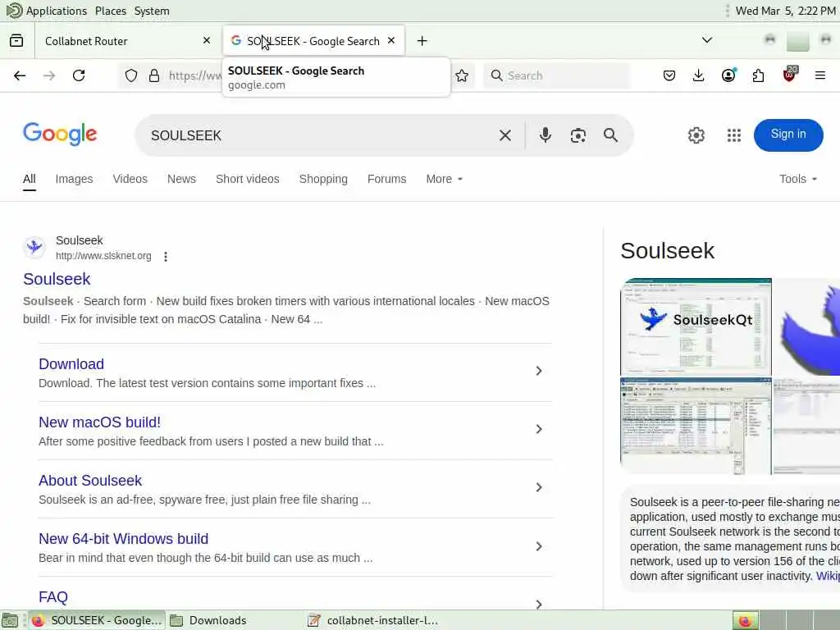
Task: Open Firefox View icon left of tabs
Action: click(16, 41)
